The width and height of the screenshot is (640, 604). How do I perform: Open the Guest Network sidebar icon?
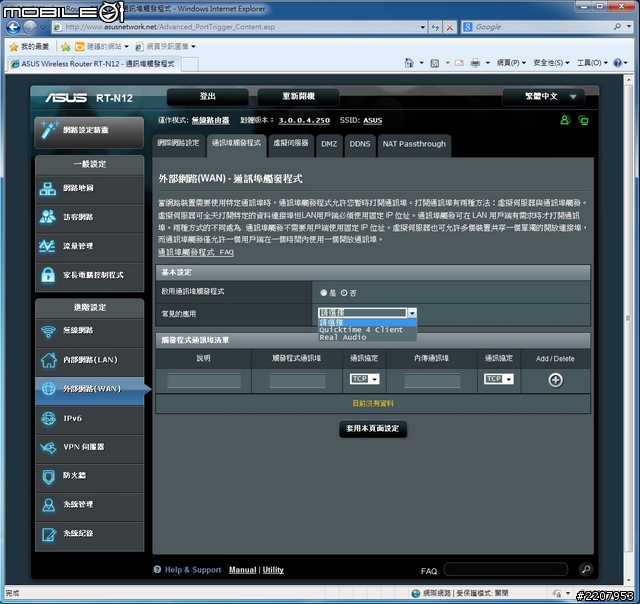click(48, 217)
